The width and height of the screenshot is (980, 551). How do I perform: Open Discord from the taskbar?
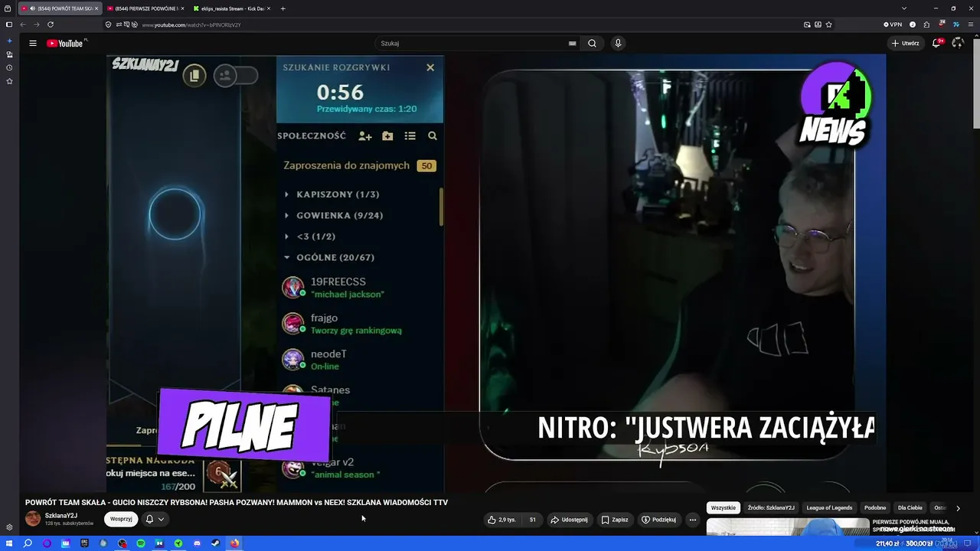coord(197,543)
